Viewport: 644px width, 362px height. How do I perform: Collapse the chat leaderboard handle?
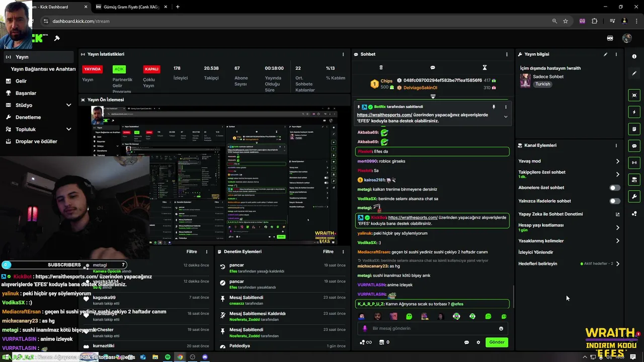tap(433, 96)
